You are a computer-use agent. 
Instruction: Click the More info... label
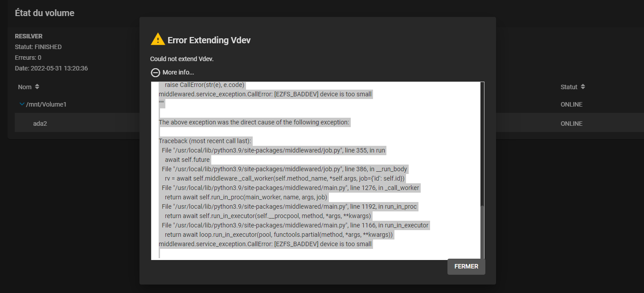tap(178, 72)
